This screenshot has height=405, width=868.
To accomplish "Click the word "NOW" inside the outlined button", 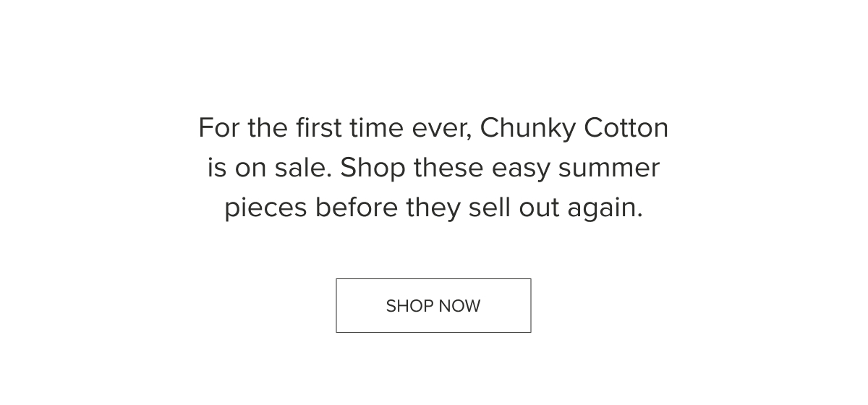I will [x=459, y=306].
